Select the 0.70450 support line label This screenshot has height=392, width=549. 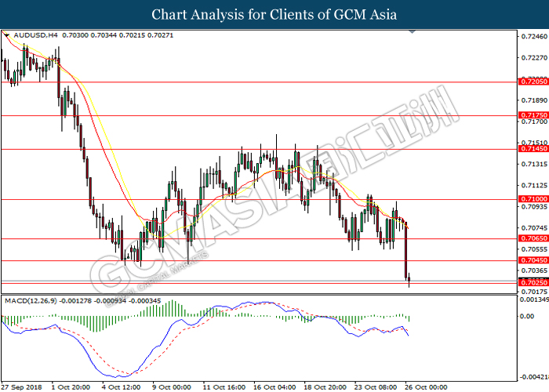tap(533, 260)
